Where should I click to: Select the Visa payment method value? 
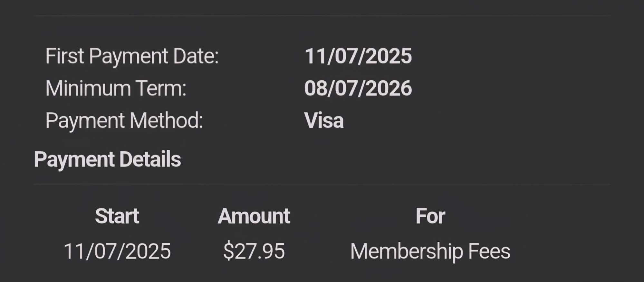coord(324,121)
